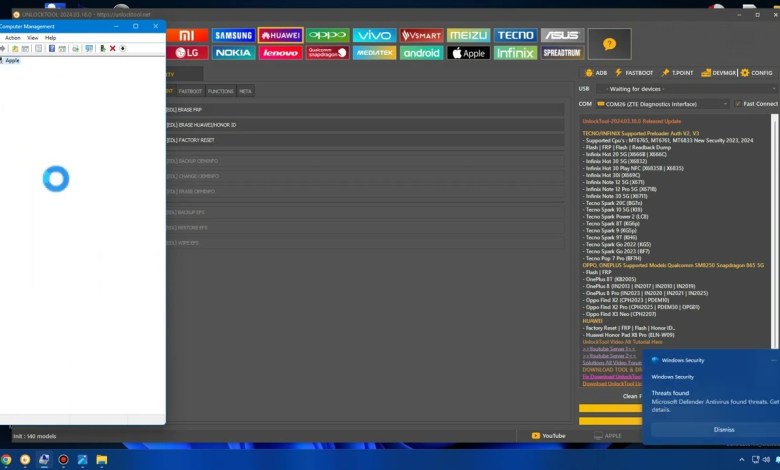
Task: Open the ADB panel
Action: tap(596, 73)
